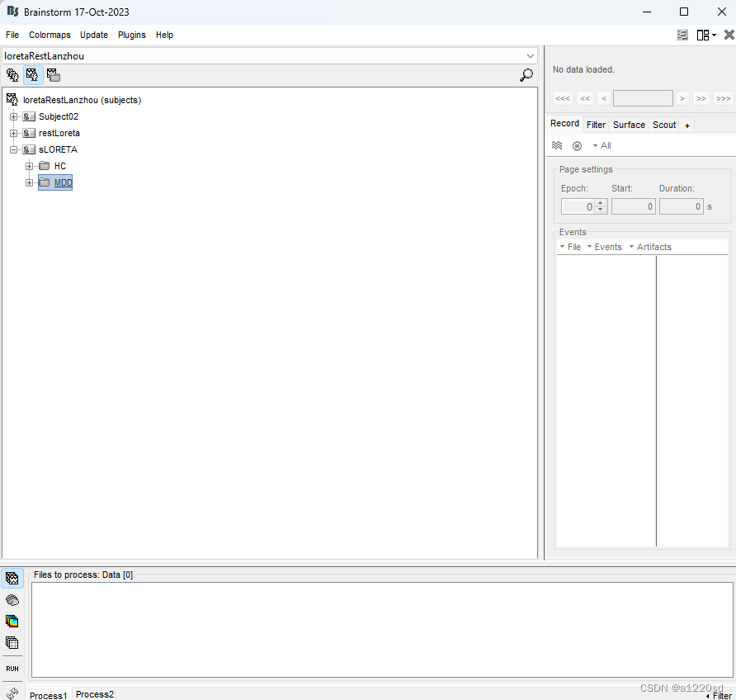Switch to the Scout tab
Viewport: 736px width, 700px height.
[664, 125]
